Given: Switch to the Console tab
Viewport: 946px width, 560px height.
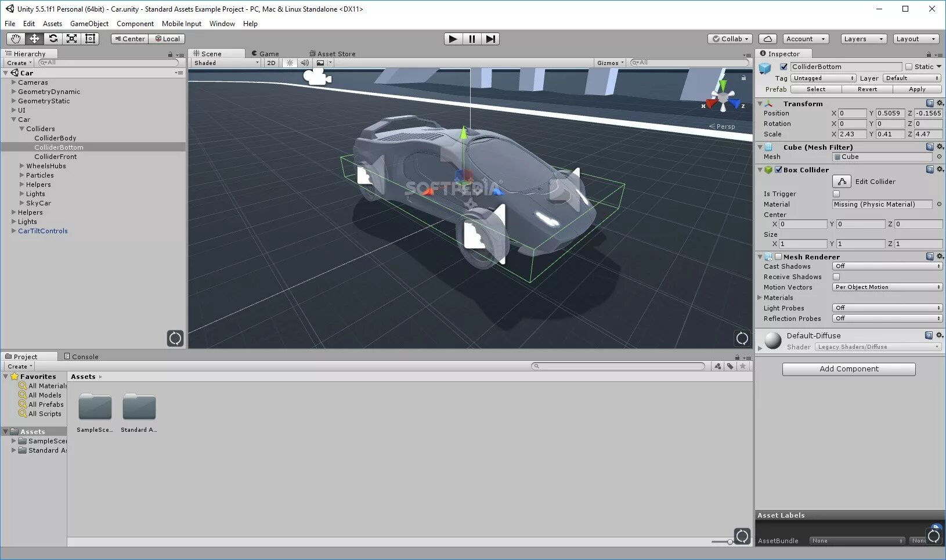Looking at the screenshot, I should 81,356.
